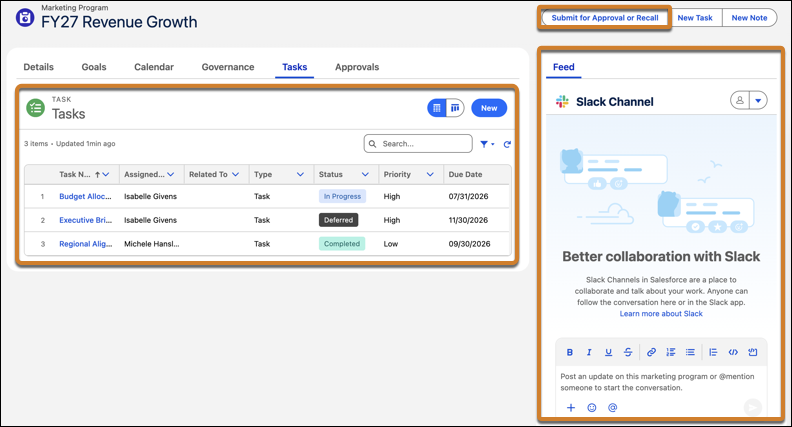
Task: Click the Slack channel member icon
Action: pos(739,100)
